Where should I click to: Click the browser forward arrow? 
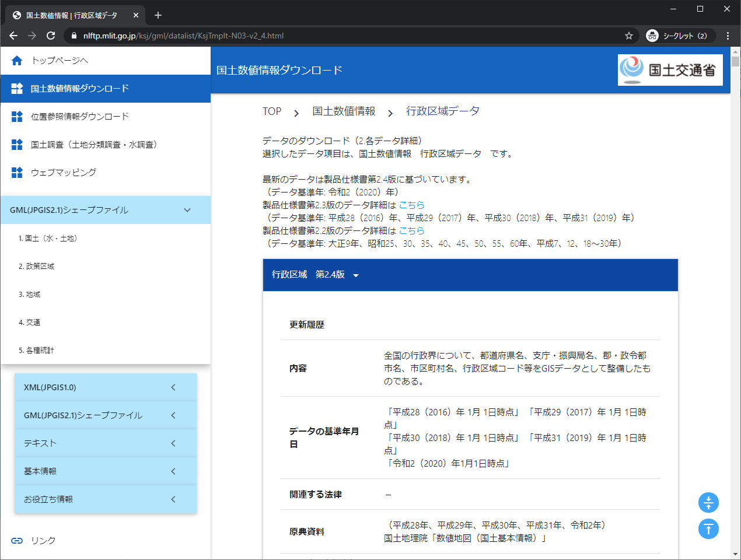(x=32, y=36)
